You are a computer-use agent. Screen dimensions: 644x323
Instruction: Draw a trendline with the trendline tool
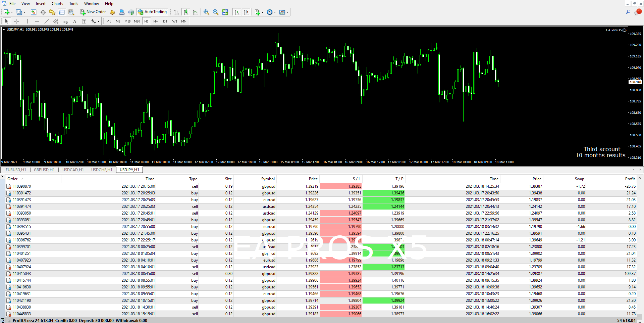[46, 21]
